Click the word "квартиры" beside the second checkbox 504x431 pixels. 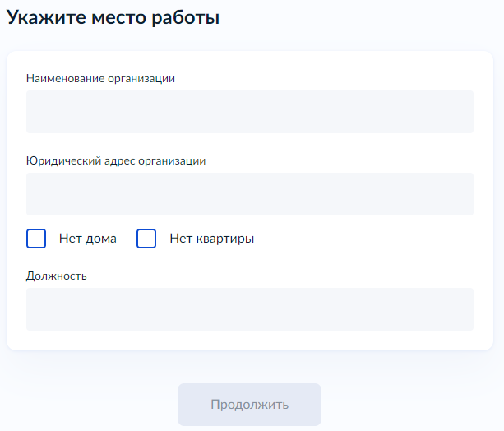pyautogui.click(x=226, y=239)
